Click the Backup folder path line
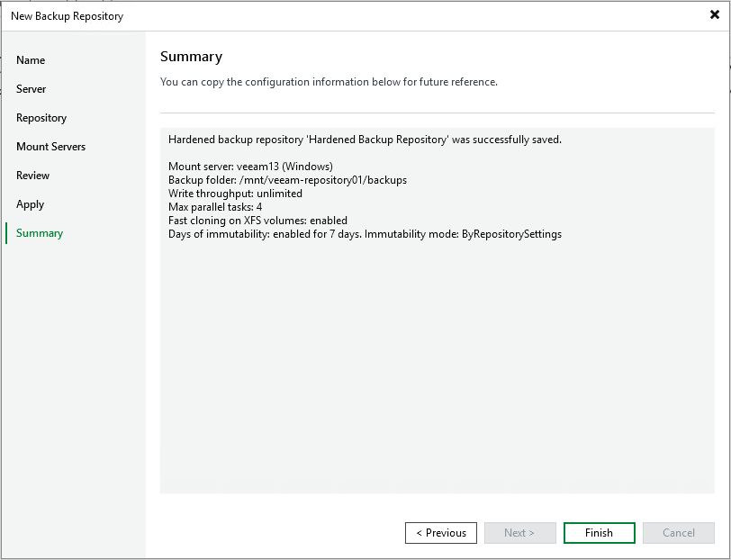 [287, 180]
